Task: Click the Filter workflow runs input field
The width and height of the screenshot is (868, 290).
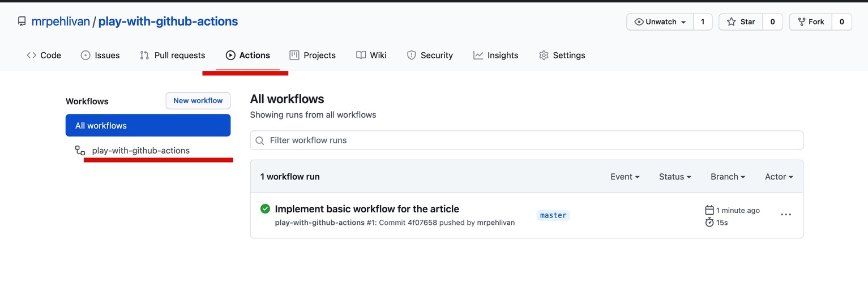Action: pos(527,140)
